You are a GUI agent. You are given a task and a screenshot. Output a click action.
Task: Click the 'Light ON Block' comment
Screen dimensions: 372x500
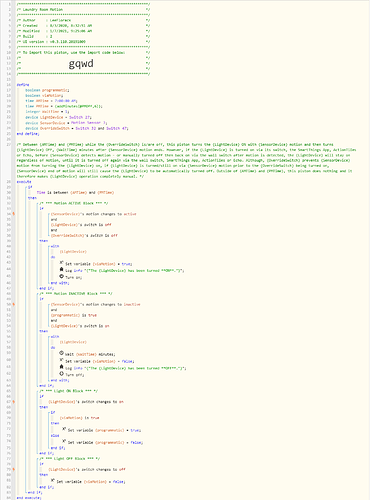69,391
